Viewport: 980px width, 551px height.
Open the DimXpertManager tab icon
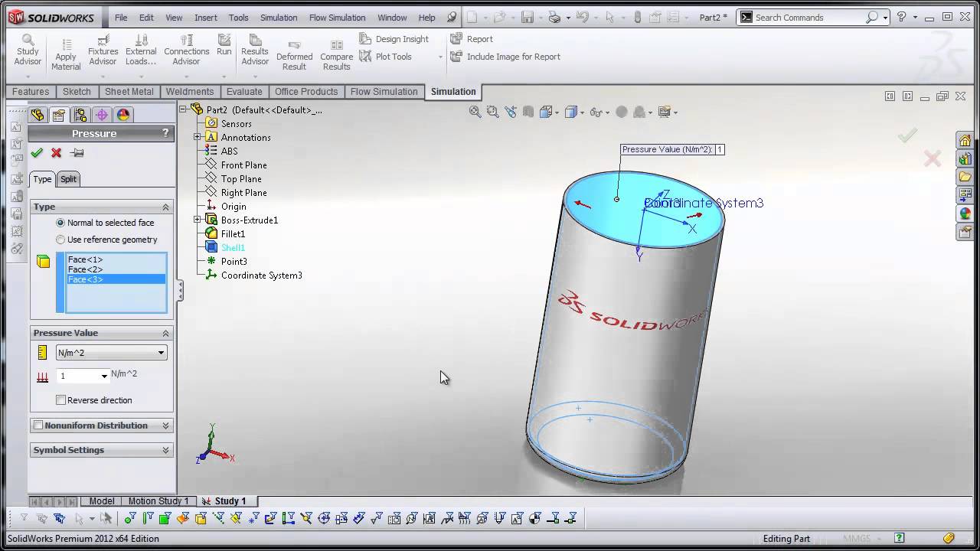101,115
